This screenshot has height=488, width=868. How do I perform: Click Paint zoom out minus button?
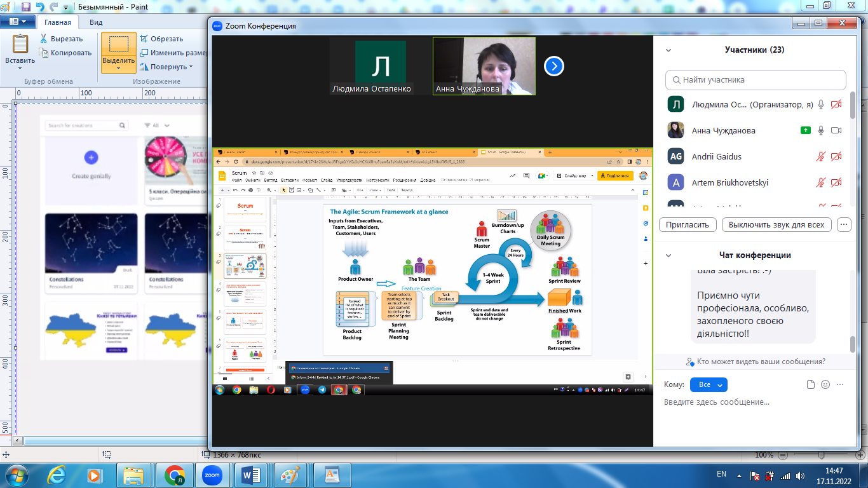(784, 455)
